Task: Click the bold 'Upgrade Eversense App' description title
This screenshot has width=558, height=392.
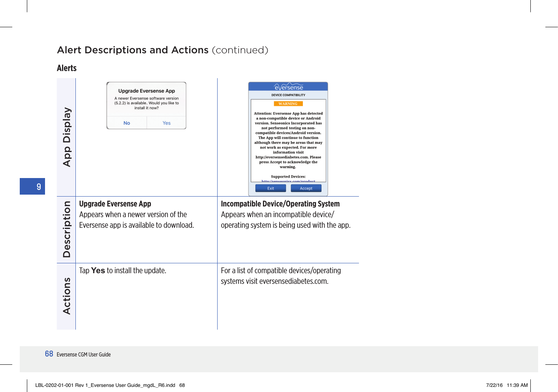Action: tap(115, 204)
